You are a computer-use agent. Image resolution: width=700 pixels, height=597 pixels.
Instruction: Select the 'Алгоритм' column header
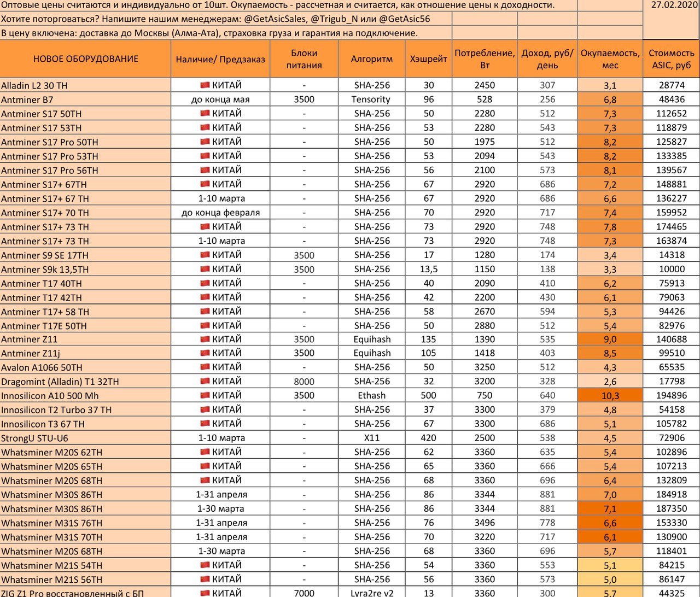click(372, 59)
